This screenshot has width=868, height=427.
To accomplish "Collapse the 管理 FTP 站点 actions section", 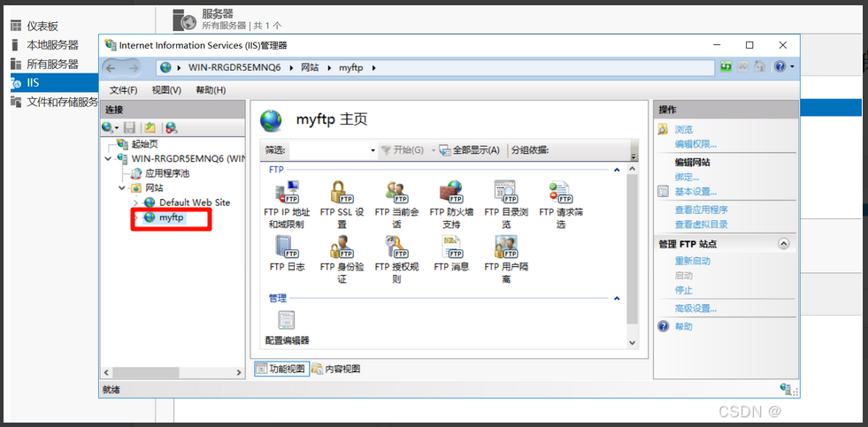I will (x=783, y=243).
